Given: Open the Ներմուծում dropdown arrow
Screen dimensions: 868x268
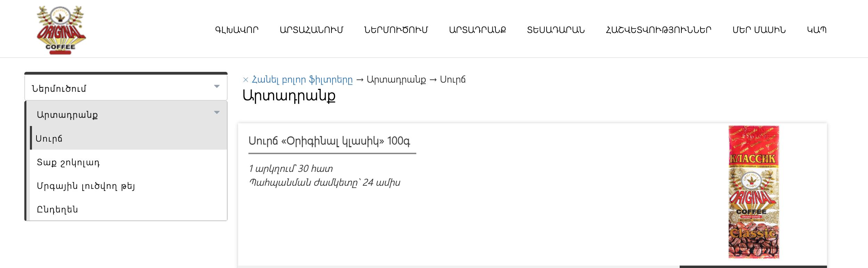Looking at the screenshot, I should pos(217,86).
